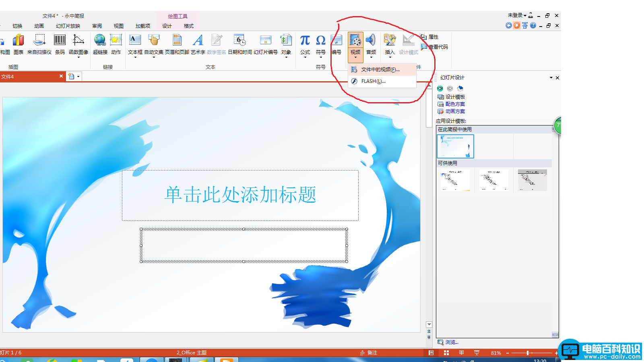Switch to slide sorter view in status bar
This screenshot has width=644, height=362.
(446, 353)
